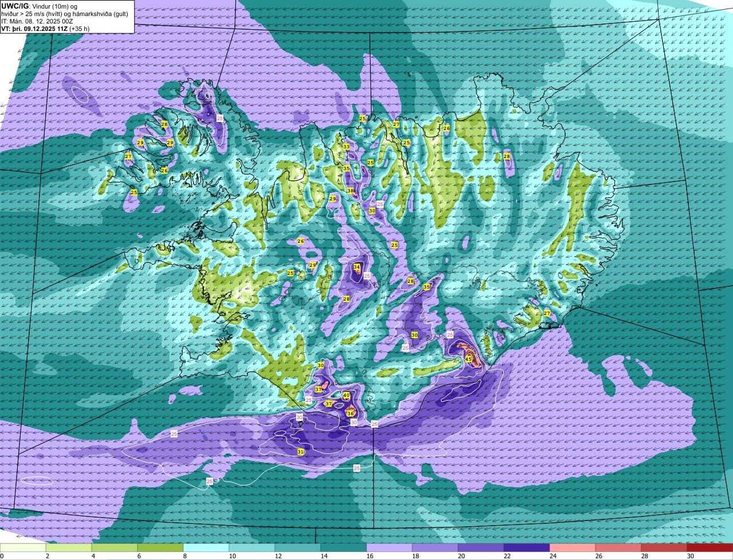
Task: Click the 'VT: þri. 09.12.2025 11Z (+35 h)' line
Action: [x=45, y=28]
